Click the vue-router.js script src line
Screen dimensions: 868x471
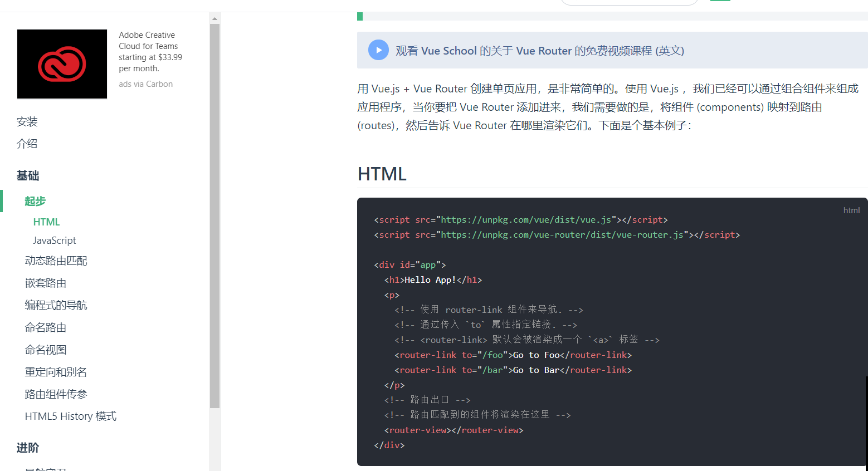[557, 235]
